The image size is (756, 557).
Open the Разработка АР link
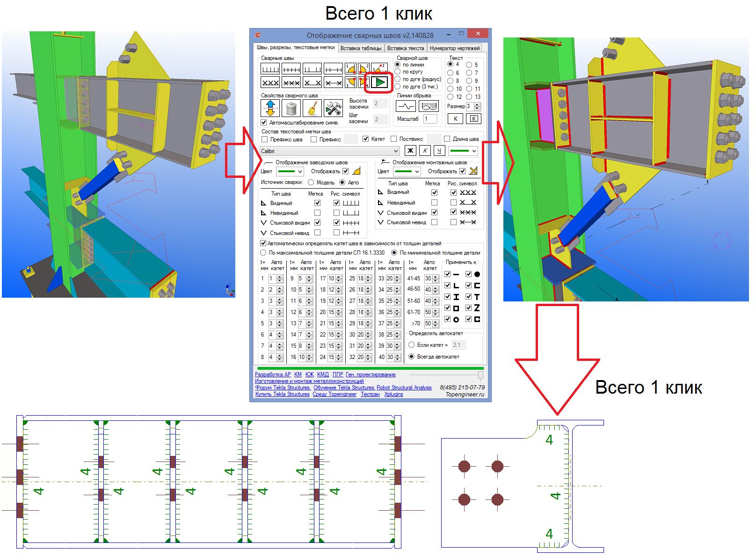pos(273,374)
